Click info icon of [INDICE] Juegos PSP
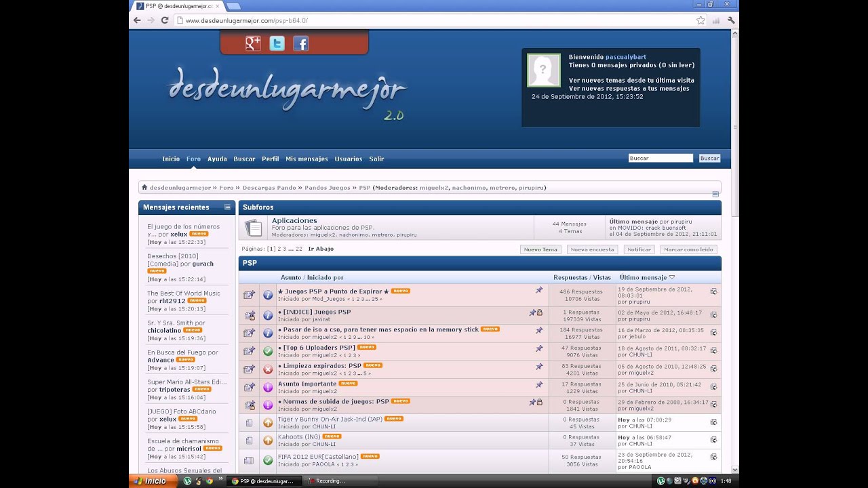The width and height of the screenshot is (868, 488). pyautogui.click(x=268, y=315)
